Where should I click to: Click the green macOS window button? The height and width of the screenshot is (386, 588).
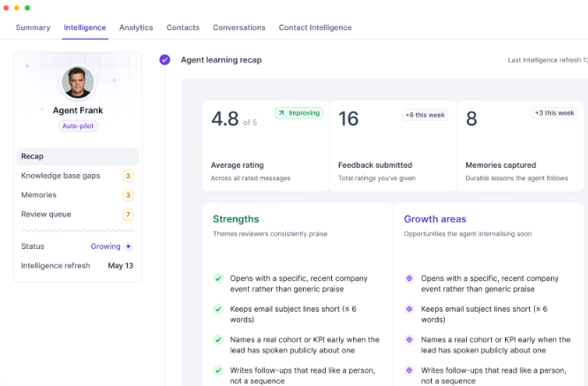27,8
